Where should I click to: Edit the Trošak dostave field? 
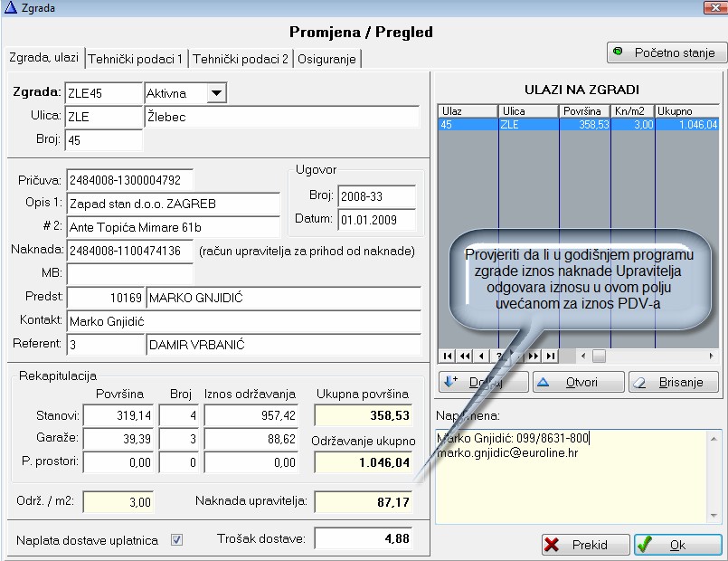pyautogui.click(x=363, y=538)
